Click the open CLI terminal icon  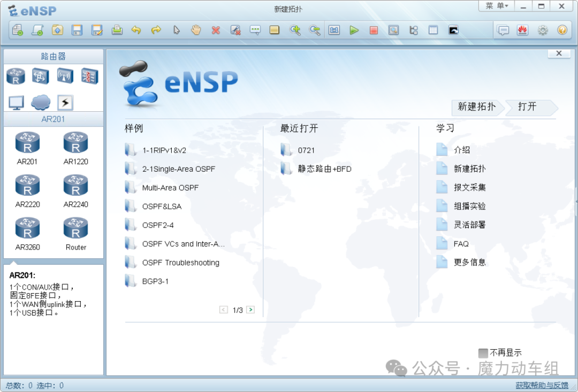coord(453,30)
